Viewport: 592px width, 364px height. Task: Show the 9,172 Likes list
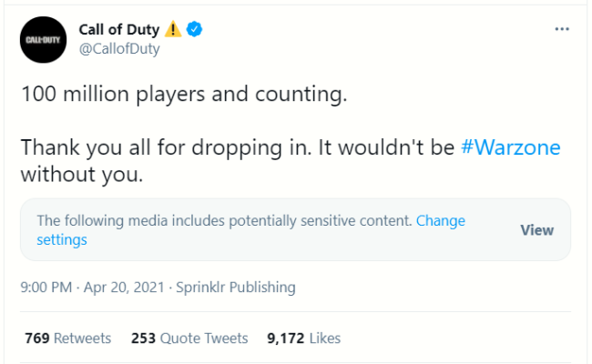tap(303, 339)
